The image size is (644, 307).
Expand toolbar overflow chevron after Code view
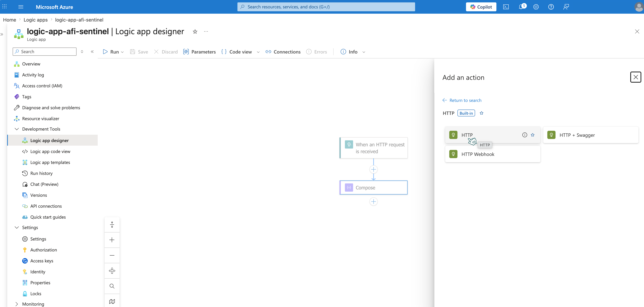click(258, 52)
